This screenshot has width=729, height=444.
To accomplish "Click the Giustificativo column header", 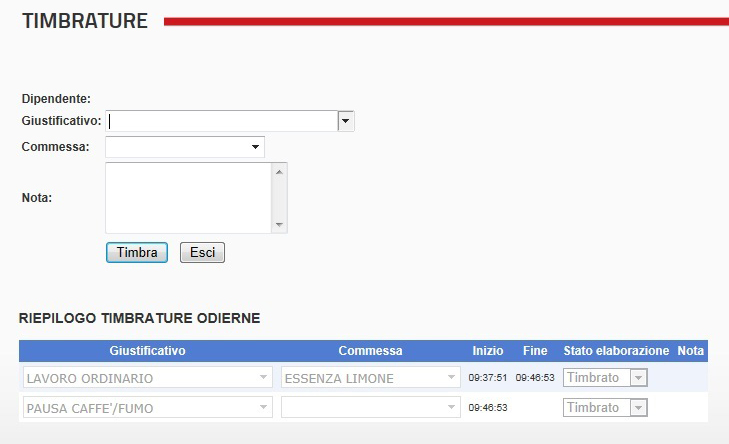I will 147,351.
